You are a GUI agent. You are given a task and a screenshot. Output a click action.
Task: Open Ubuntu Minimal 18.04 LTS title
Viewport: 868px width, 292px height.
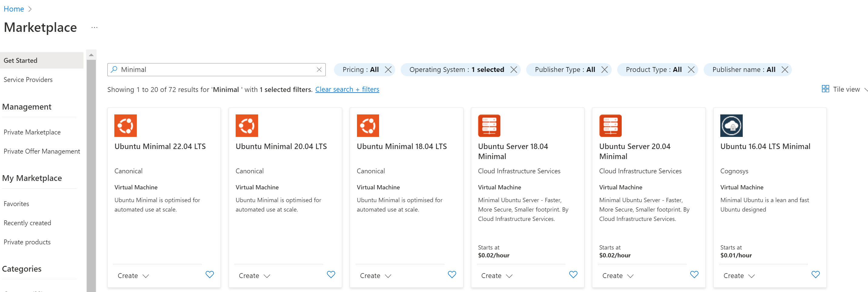[402, 146]
